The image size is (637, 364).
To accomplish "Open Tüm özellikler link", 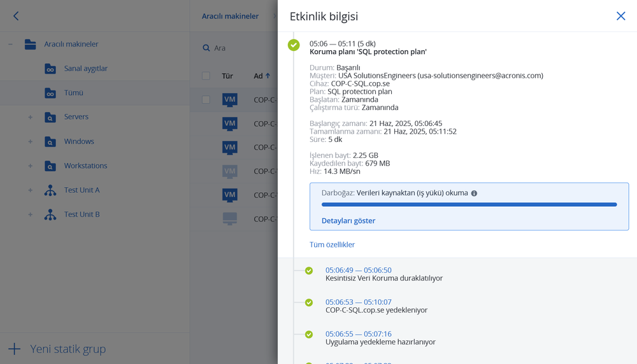I will pos(332,245).
